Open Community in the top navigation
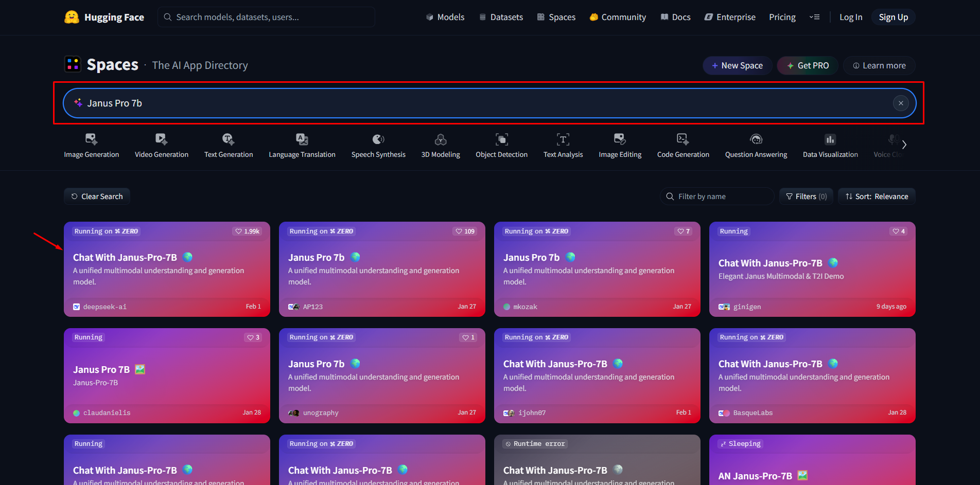Screen dimensions: 980x485 click(618, 17)
